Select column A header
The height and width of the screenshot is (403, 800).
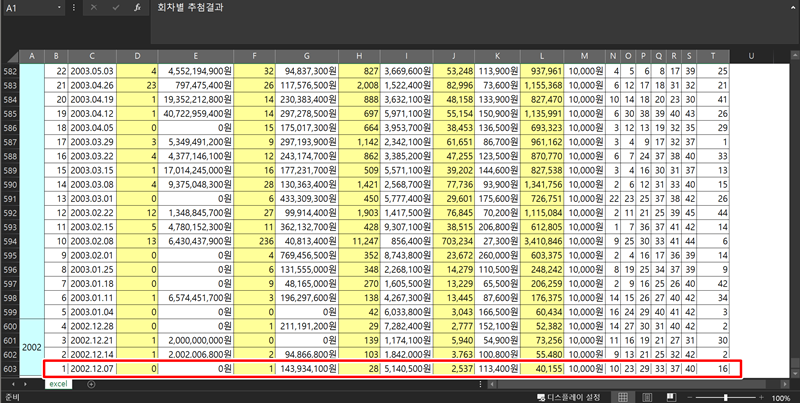tap(32, 56)
